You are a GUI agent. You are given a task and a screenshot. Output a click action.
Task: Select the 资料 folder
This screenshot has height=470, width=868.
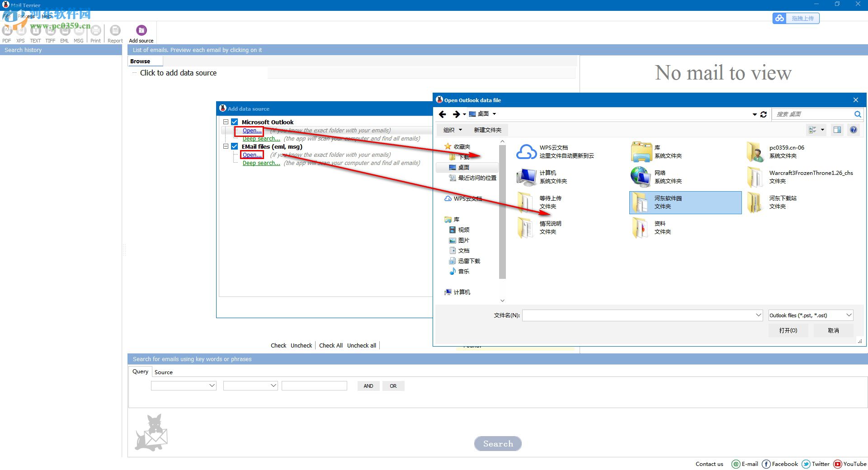coord(651,228)
